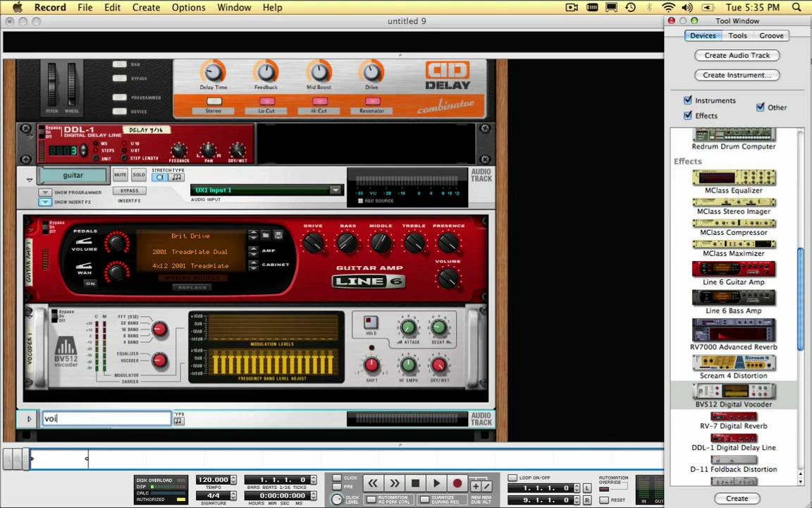Switch to the Groove tab in Tool Window

pos(771,35)
